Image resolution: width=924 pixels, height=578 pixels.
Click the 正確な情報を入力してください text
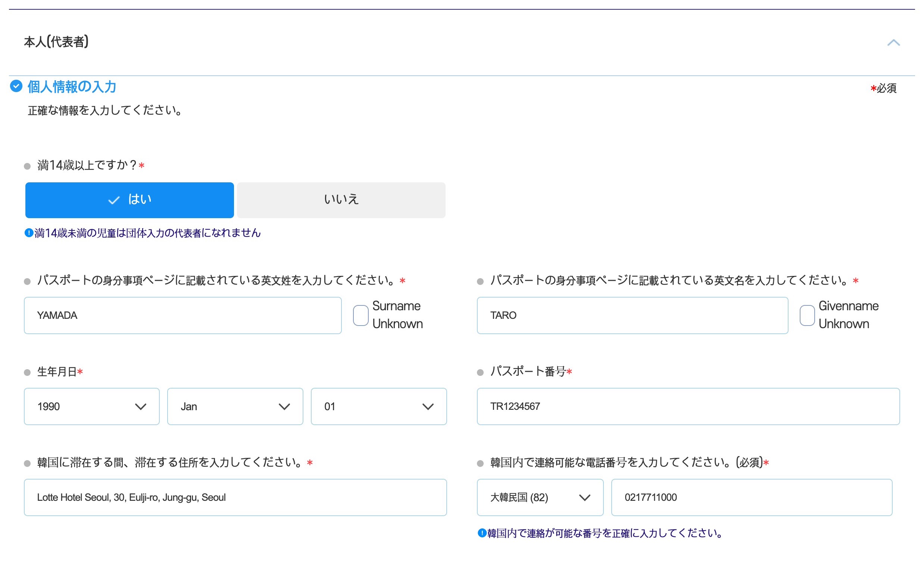click(x=105, y=110)
